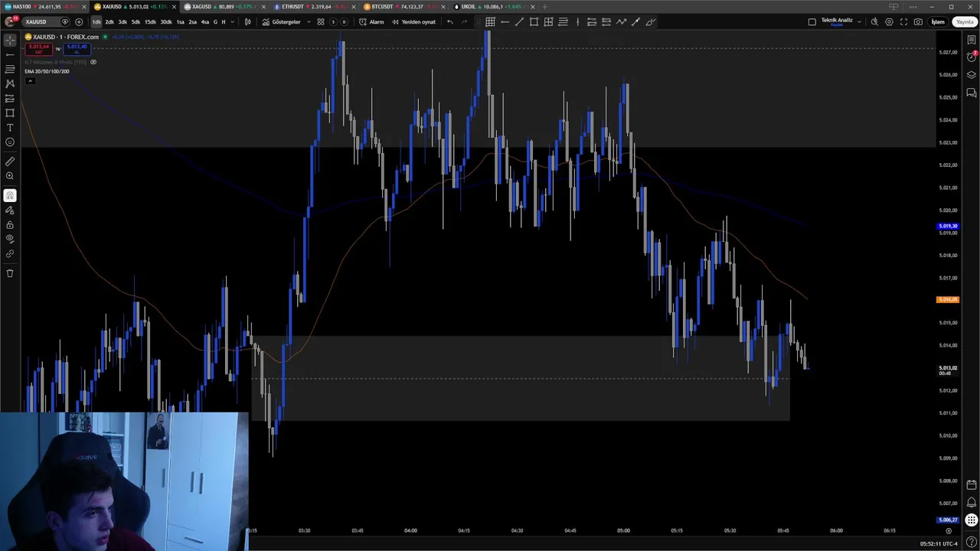The image size is (980, 551).
Task: Collapse indicator legend arrow
Action: click(x=29, y=80)
